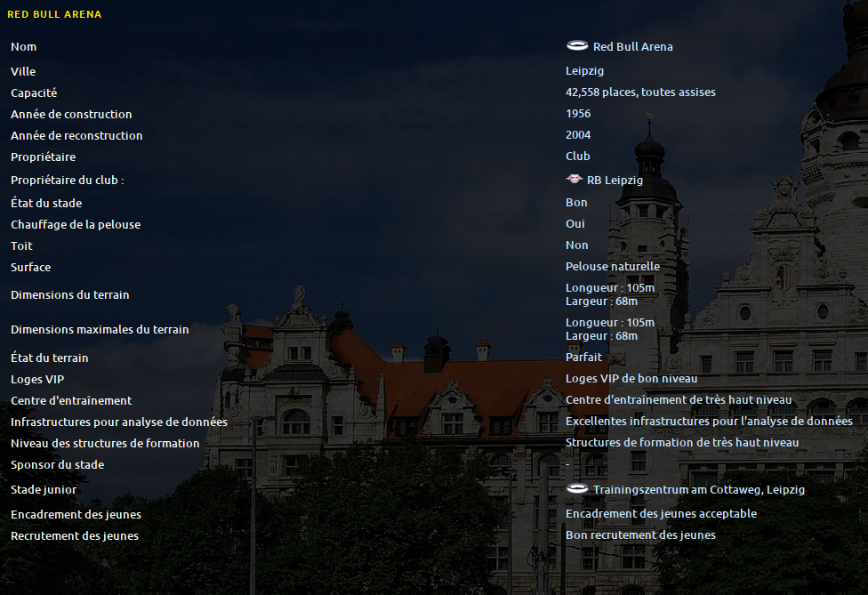Click the Encadrement des jeunes label
The height and width of the screenshot is (595, 868).
[76, 515]
